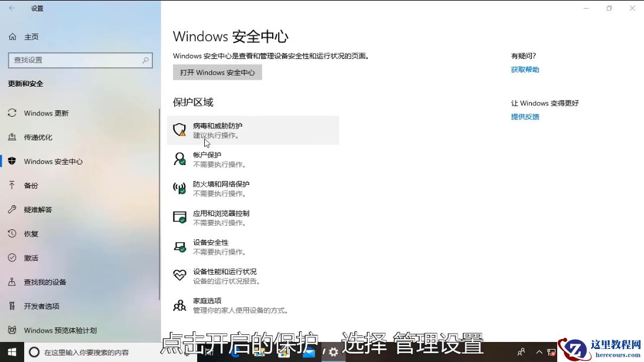Image resolution: width=644 pixels, height=362 pixels.
Task: Click the 查找设置 search field
Action: coord(80,60)
